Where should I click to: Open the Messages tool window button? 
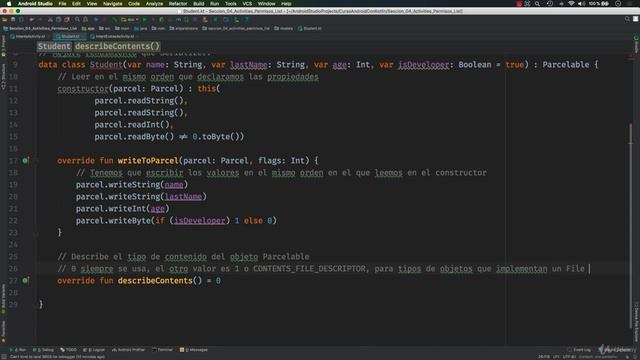click(194, 350)
